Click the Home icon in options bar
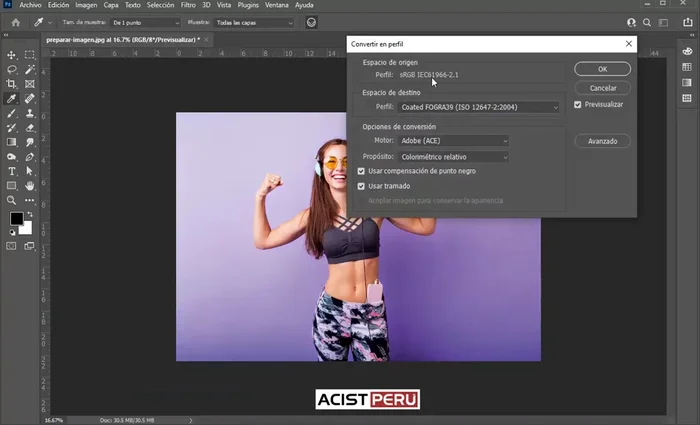The height and width of the screenshot is (425, 700). click(15, 21)
